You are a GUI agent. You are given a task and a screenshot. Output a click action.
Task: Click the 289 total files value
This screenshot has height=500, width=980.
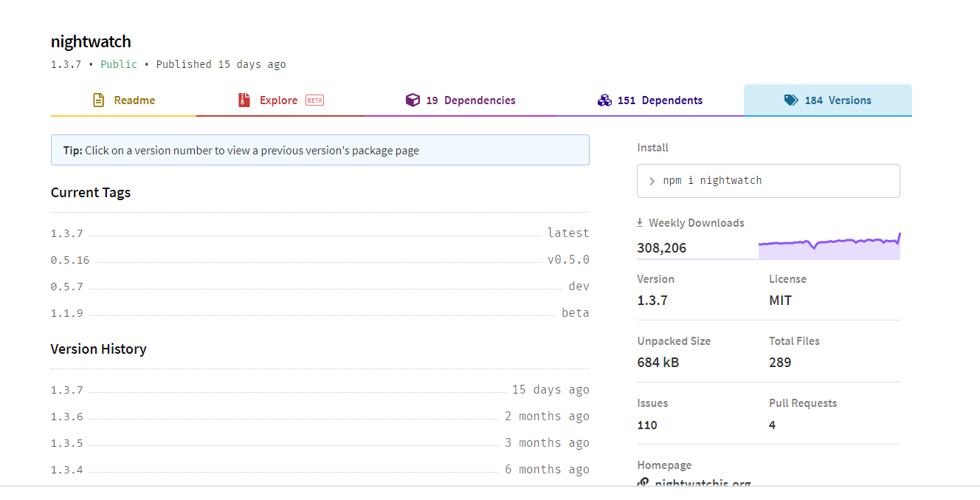780,363
